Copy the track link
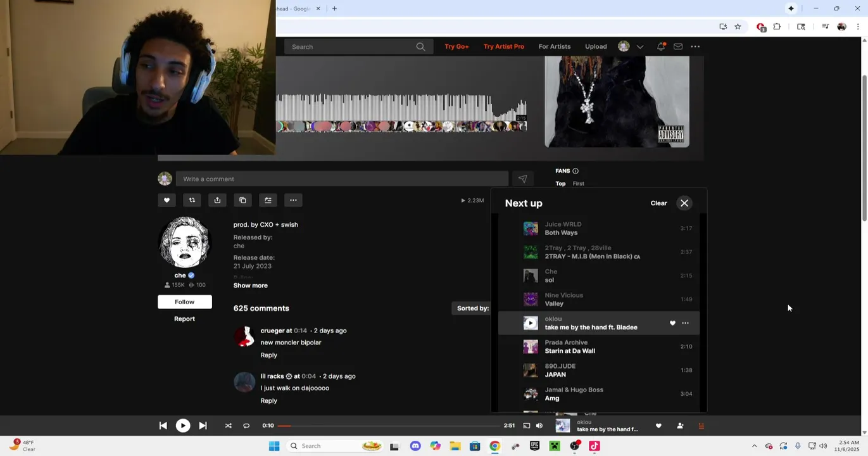This screenshot has height=456, width=868. [242, 200]
